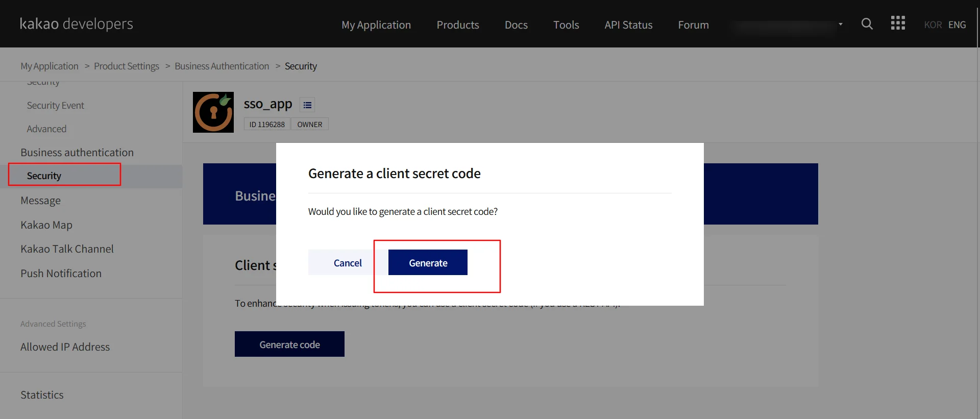The width and height of the screenshot is (980, 419).
Task: Click the kakao developers logo
Action: coord(77,24)
